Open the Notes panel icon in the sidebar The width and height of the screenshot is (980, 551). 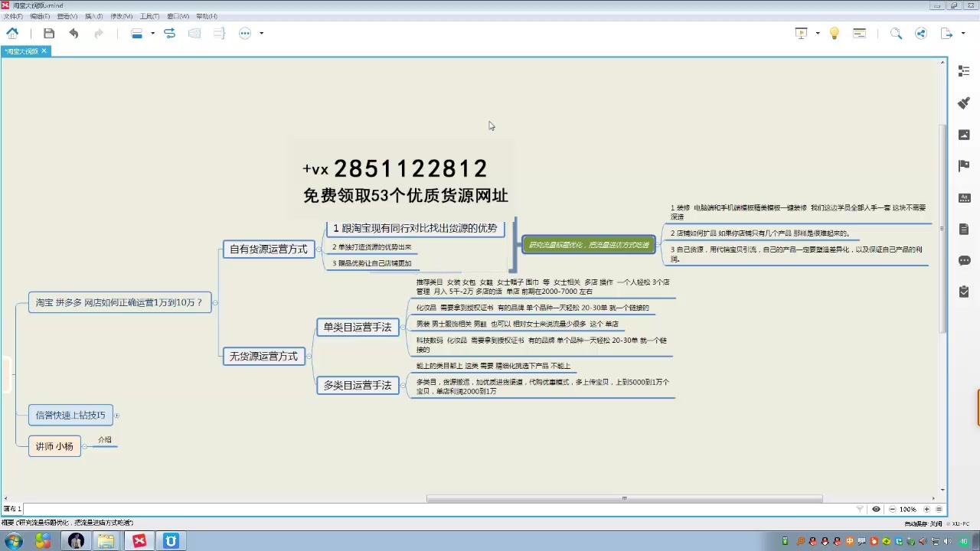[964, 229]
